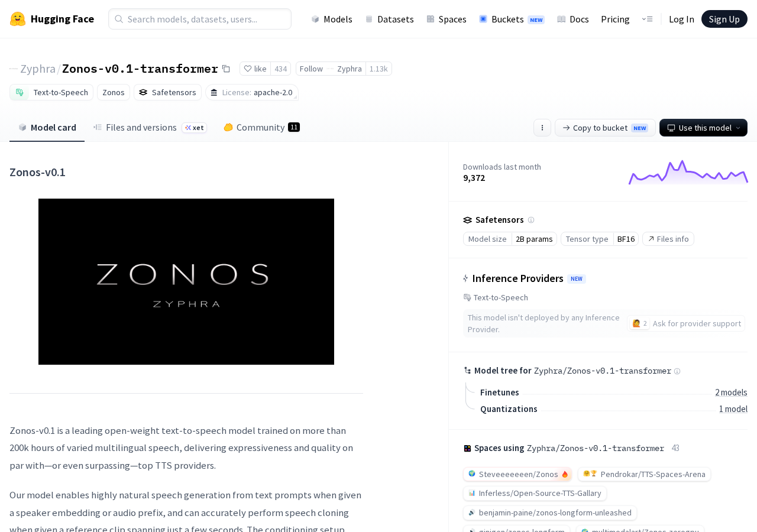The height and width of the screenshot is (532, 757).
Task: Click the heart like button
Action: [255, 69]
